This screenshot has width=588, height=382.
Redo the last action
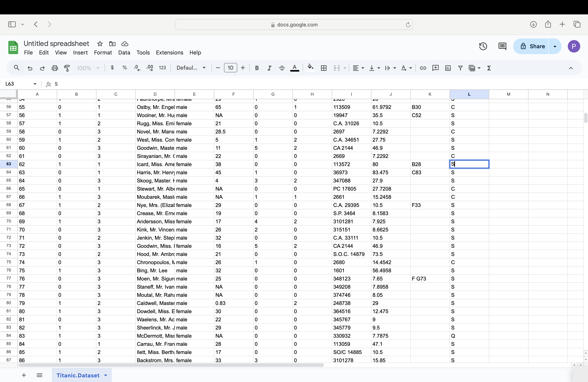pyautogui.click(x=42, y=68)
